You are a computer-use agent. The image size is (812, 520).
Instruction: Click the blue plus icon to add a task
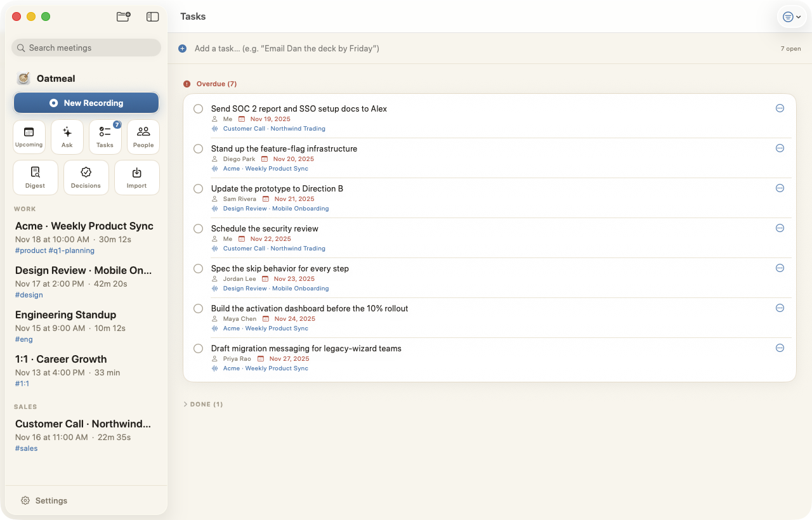click(183, 48)
